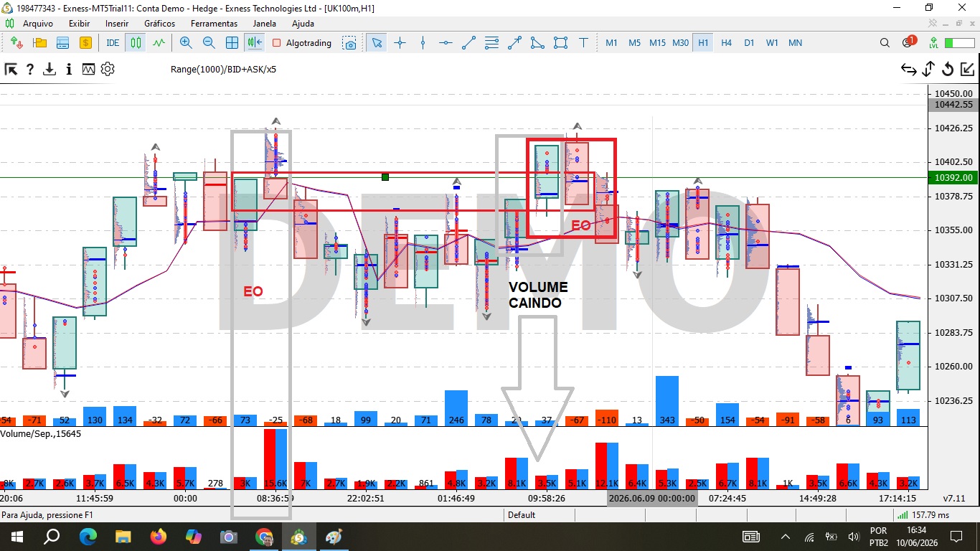Open Firefox from taskbar

pyautogui.click(x=159, y=537)
